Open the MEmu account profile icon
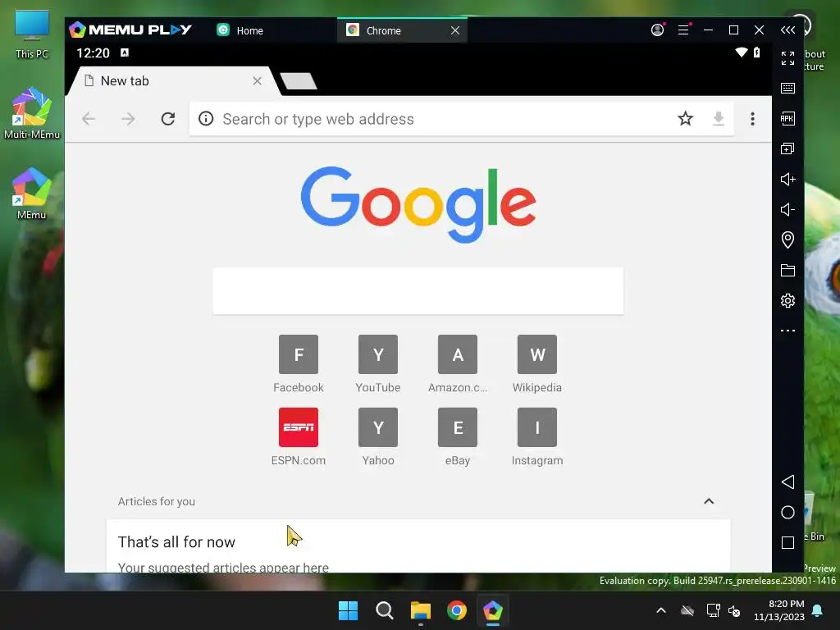 (657, 30)
